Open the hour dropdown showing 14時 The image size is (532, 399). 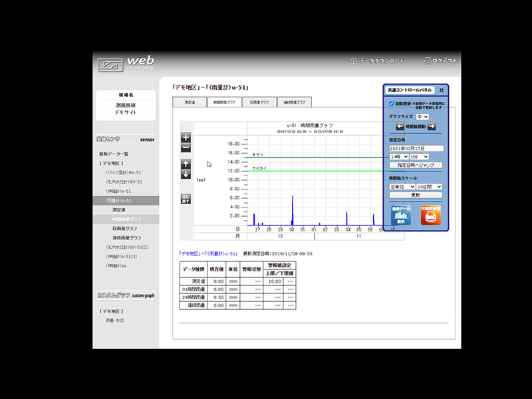tap(398, 157)
